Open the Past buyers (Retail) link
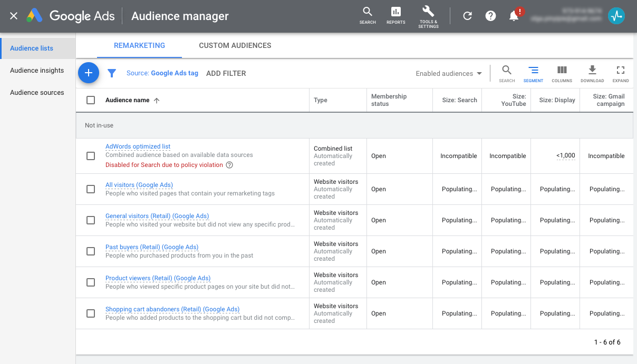Image resolution: width=637 pixels, height=364 pixels. 152,247
